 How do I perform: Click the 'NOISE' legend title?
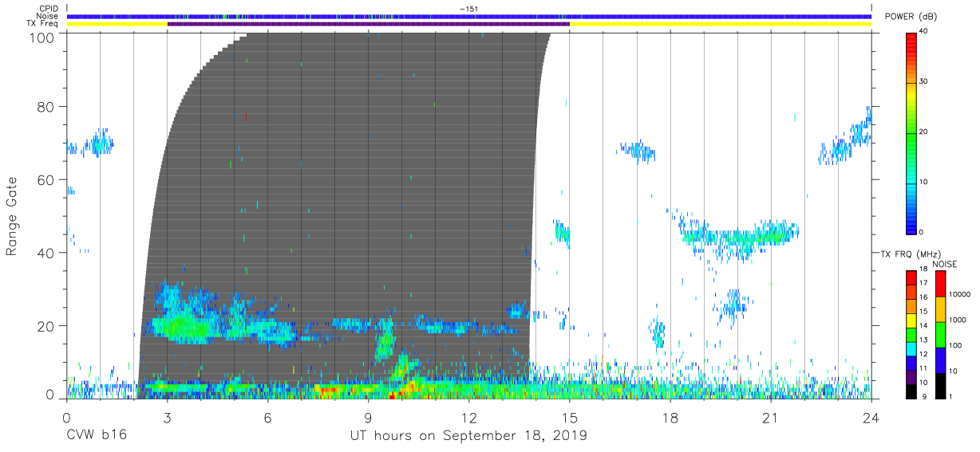click(945, 264)
